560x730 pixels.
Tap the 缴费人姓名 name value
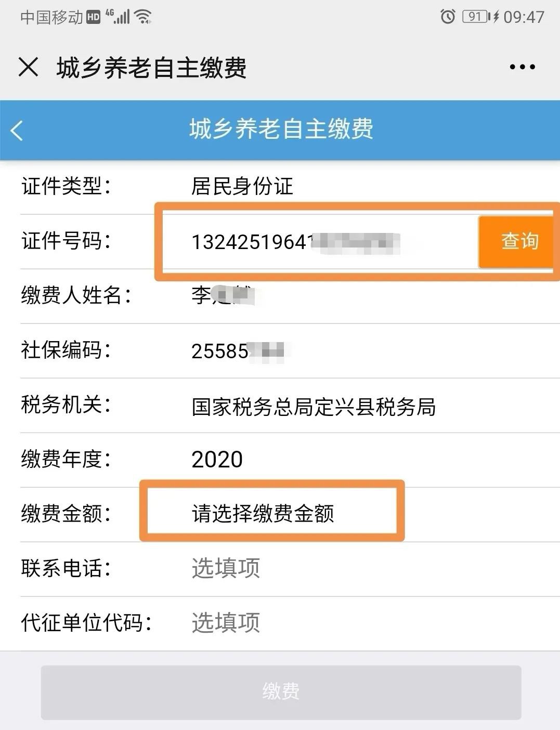[x=223, y=295]
